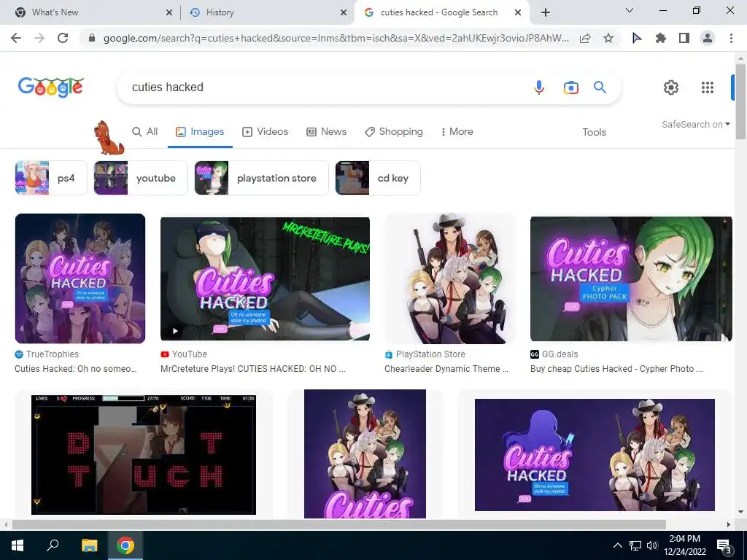This screenshot has height=560, width=747.
Task: Filter images by ps4 chip
Action: pos(51,178)
